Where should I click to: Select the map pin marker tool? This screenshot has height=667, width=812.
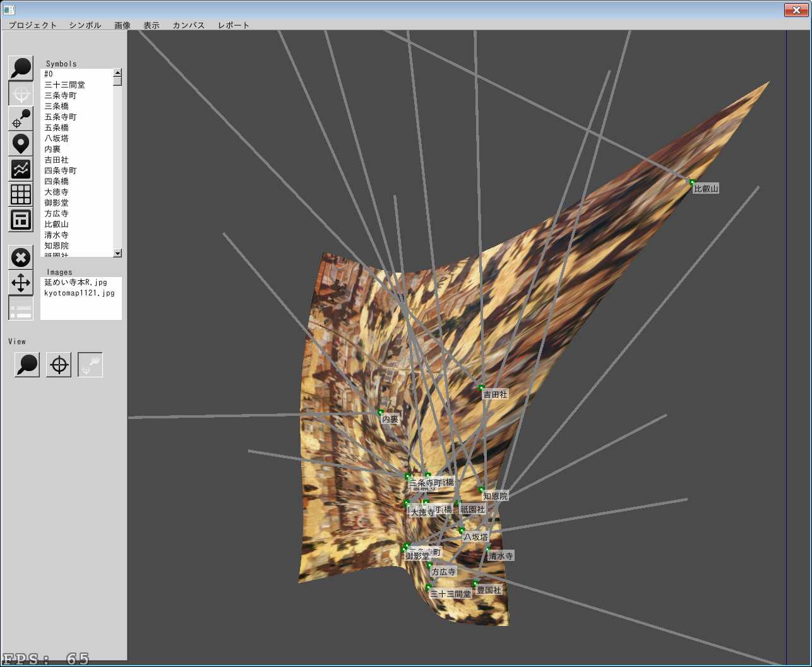click(21, 144)
